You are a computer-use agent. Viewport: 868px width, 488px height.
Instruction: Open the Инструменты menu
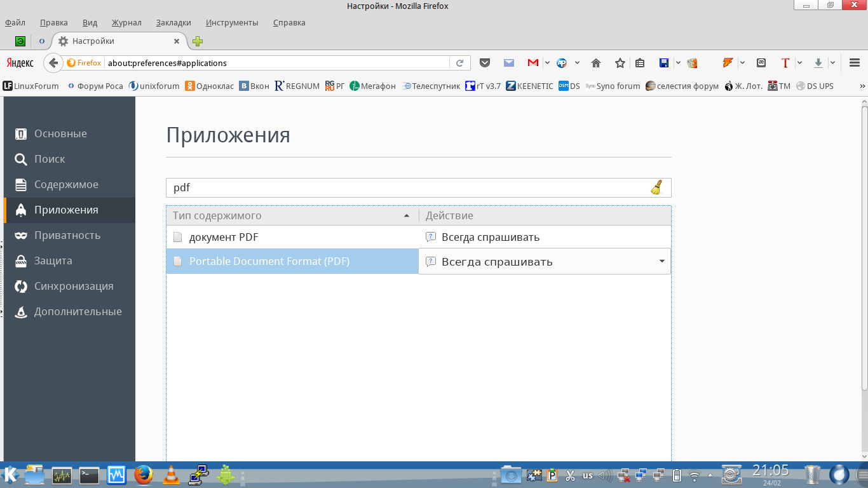coord(232,22)
